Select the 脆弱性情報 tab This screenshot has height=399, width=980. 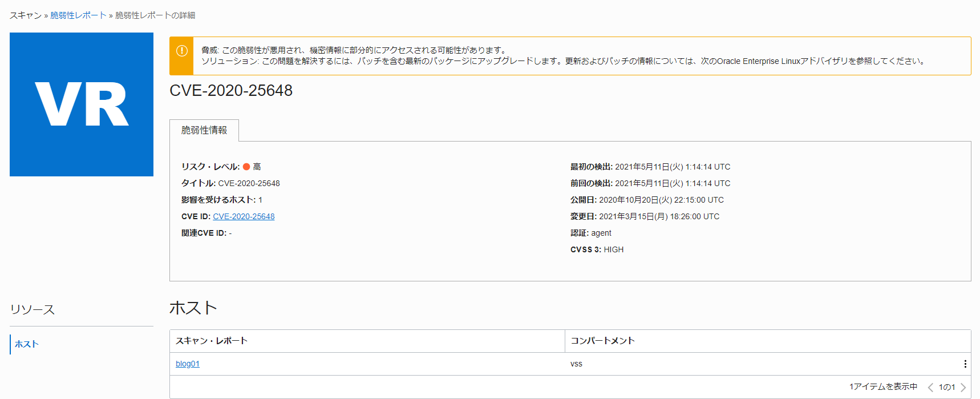coord(204,130)
